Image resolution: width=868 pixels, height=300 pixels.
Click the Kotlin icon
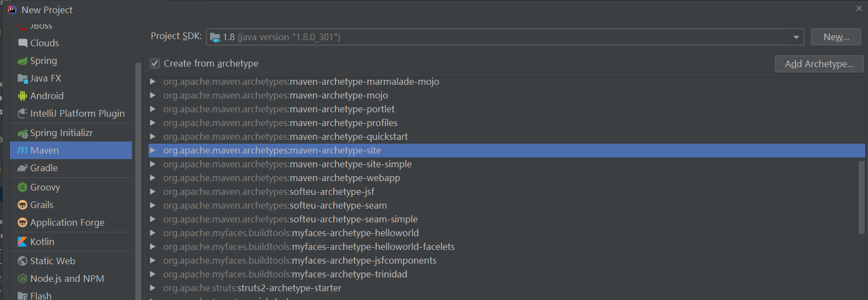pos(23,242)
